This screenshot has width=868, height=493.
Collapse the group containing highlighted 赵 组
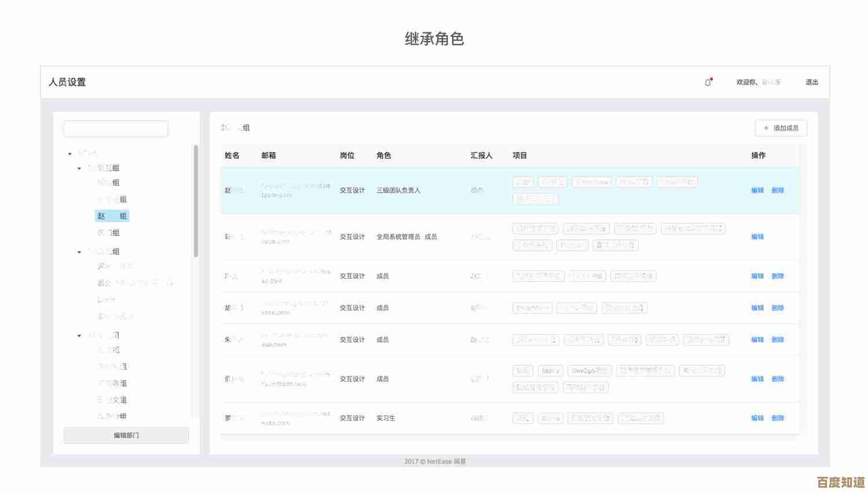click(79, 168)
